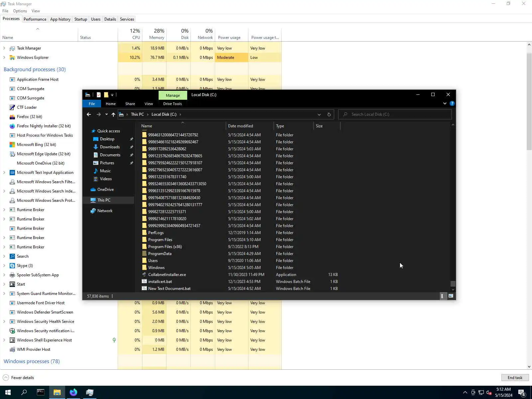Screen dimensions: 532x399
Task: Go up one folder level in Explorer
Action: 113,114
